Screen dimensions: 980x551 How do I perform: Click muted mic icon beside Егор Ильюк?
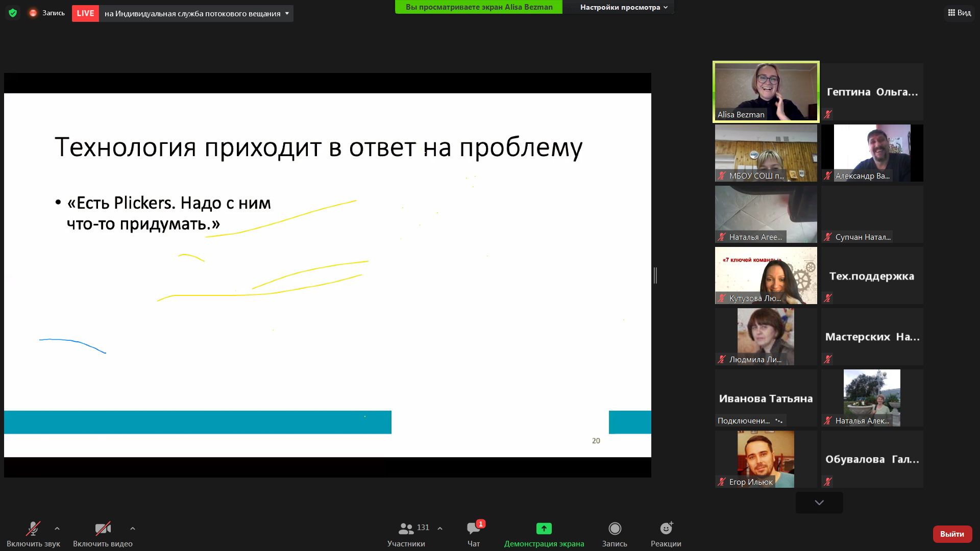(x=722, y=482)
